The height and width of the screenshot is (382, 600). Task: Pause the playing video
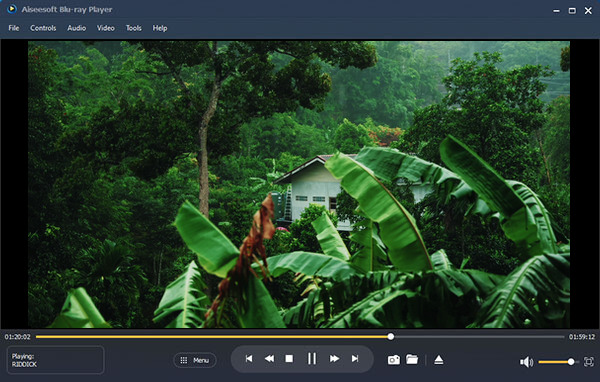312,359
